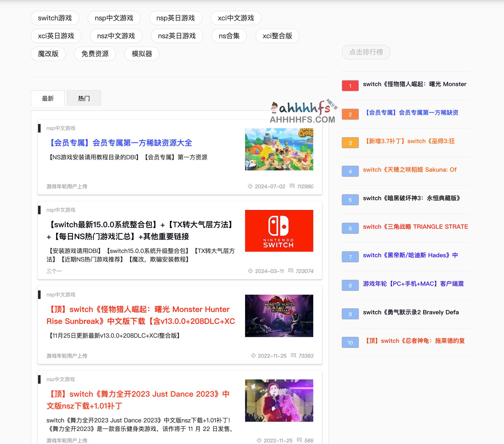This screenshot has width=504, height=444.
Task: Click 游戏年轮用户上传 under 会员专属 post
Action: click(67, 187)
